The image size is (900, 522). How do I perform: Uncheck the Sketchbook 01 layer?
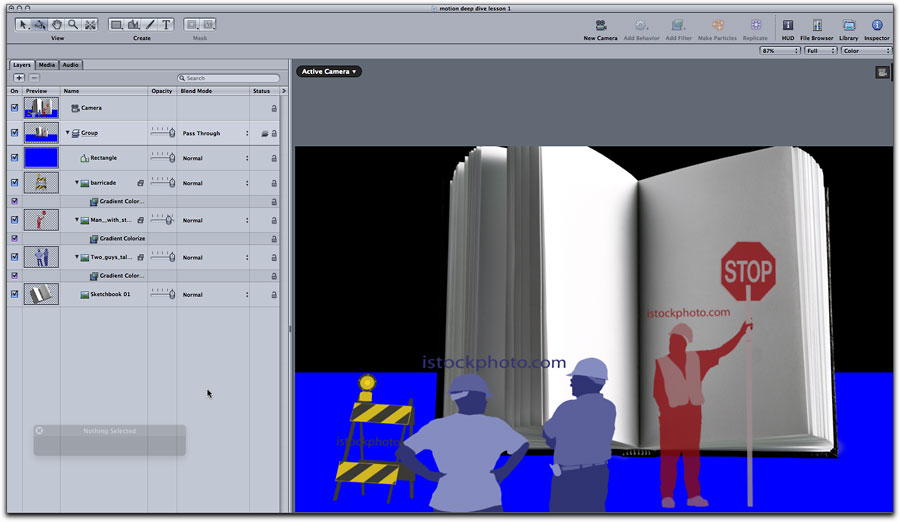[14, 293]
